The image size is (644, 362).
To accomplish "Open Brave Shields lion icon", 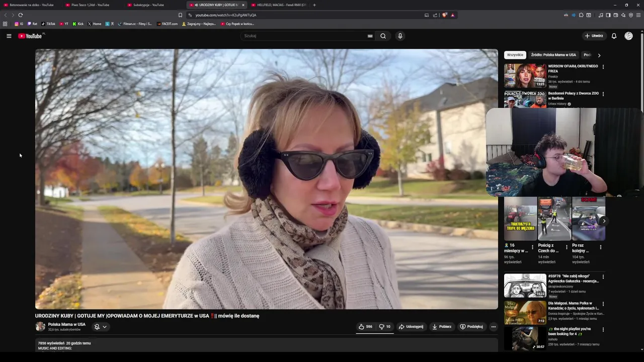I will tap(444, 15).
